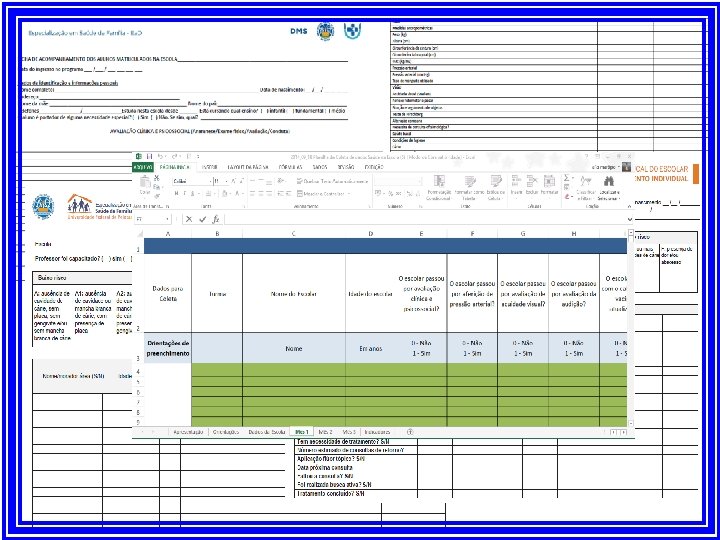Toggle Underline (S) formatting
720x540 pixels.
[x=192, y=194]
